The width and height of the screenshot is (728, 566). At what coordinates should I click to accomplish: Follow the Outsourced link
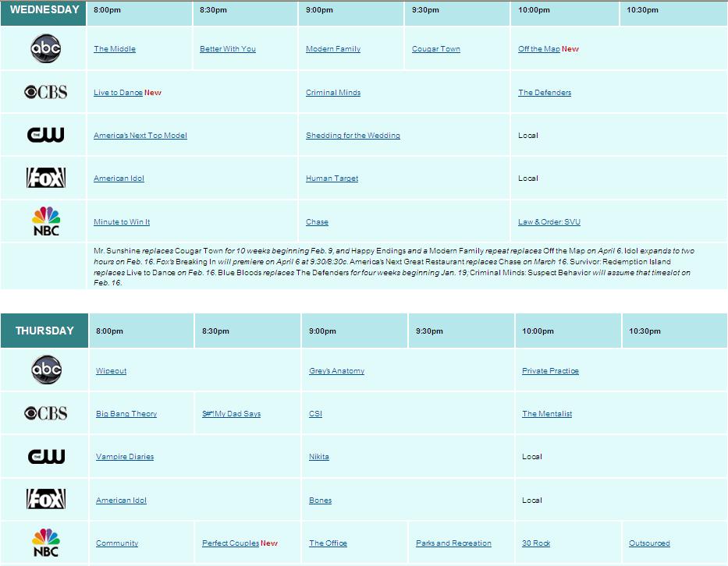pyautogui.click(x=649, y=543)
